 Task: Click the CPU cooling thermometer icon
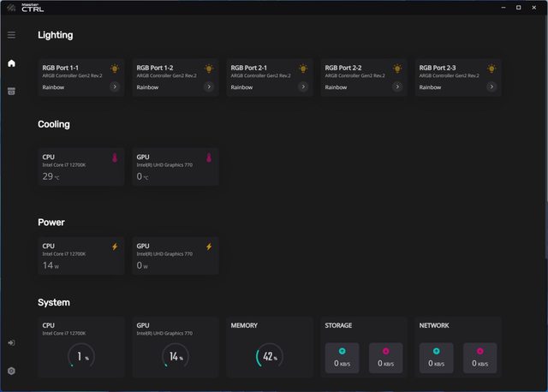coord(115,158)
